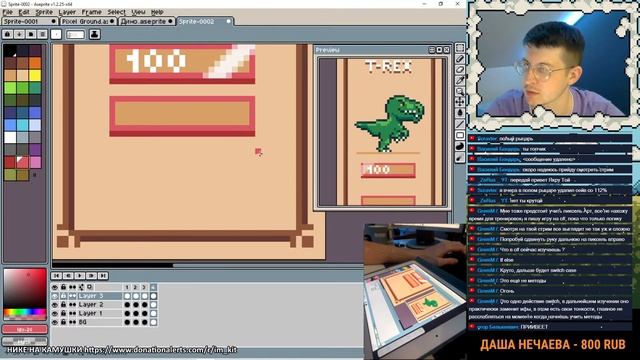Select frame 1 header in timeline
The width and height of the screenshot is (640, 360).
(127, 287)
